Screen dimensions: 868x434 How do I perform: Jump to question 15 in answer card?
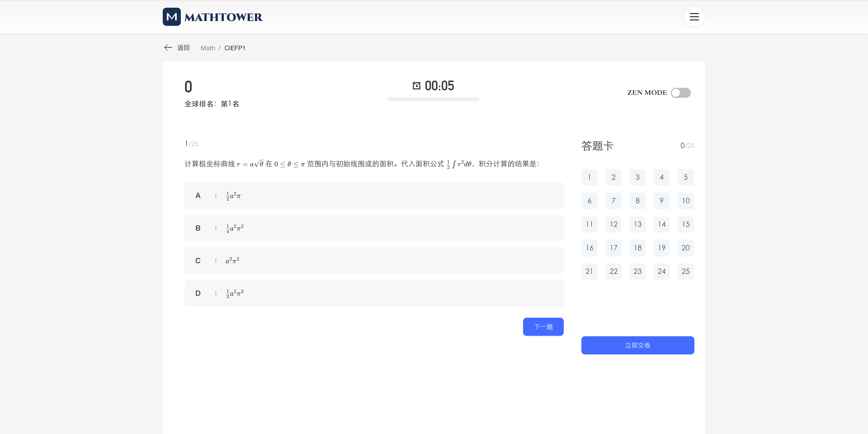tap(686, 225)
